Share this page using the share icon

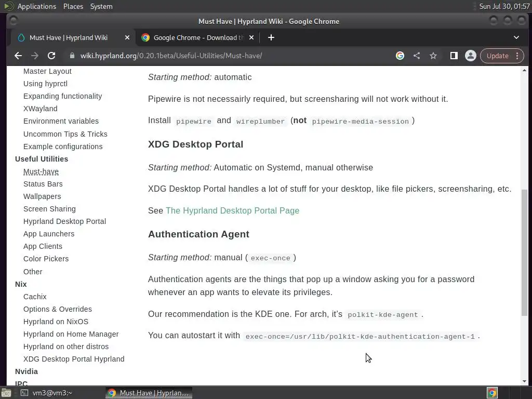417,56
